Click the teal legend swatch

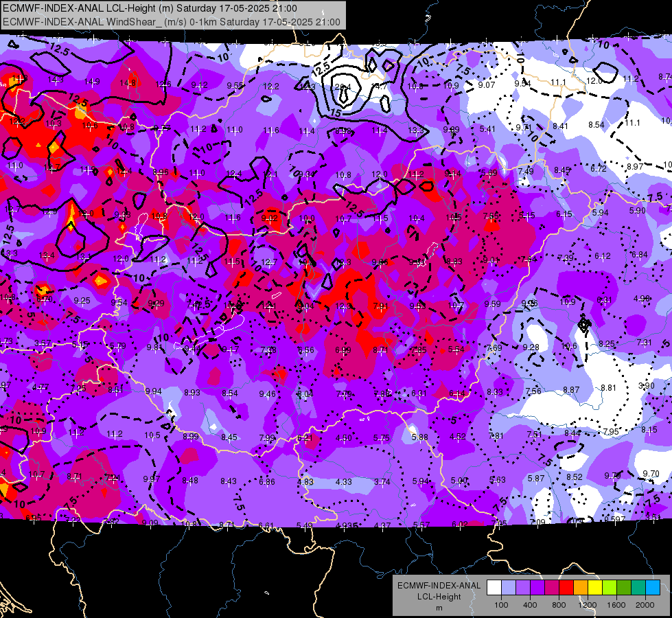tap(638, 588)
